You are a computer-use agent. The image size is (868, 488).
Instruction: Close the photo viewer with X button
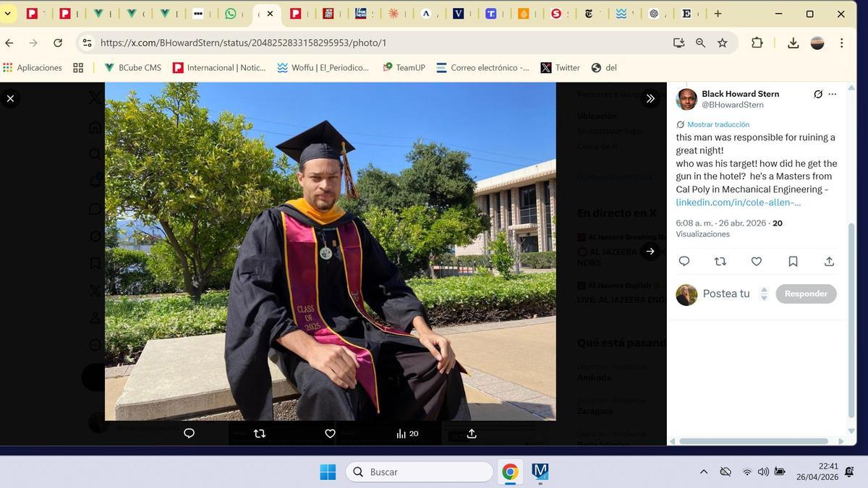click(10, 99)
